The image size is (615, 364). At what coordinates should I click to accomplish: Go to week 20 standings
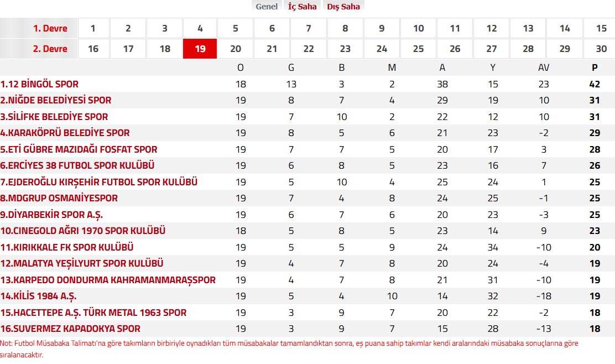(236, 49)
